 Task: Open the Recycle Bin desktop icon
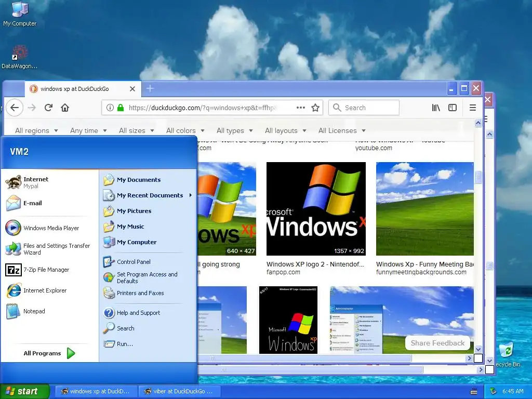508,354
